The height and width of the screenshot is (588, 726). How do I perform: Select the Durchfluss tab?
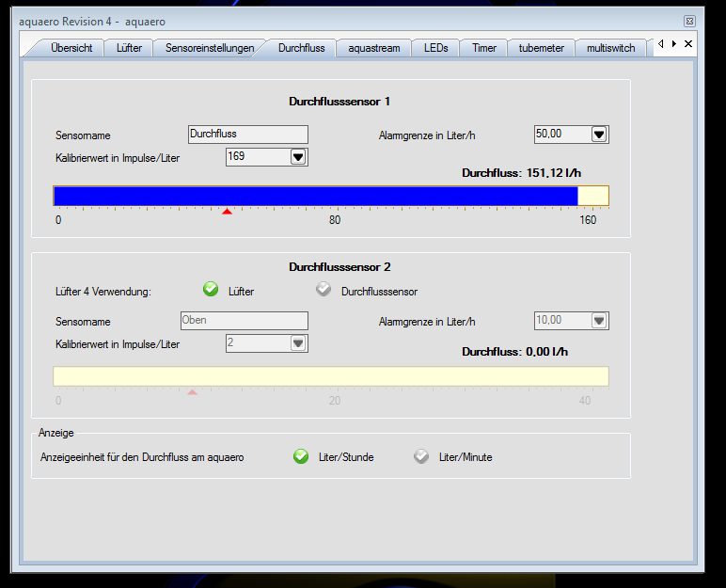click(302, 48)
